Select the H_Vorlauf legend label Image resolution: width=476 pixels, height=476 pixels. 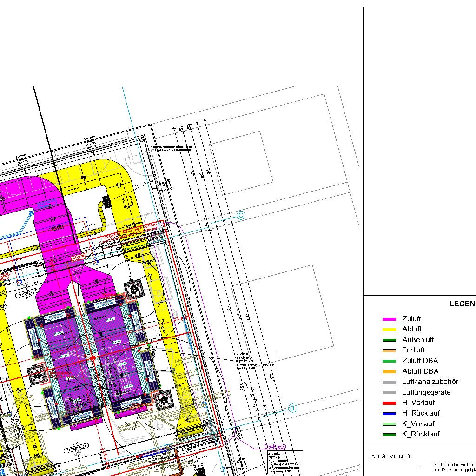(418, 403)
